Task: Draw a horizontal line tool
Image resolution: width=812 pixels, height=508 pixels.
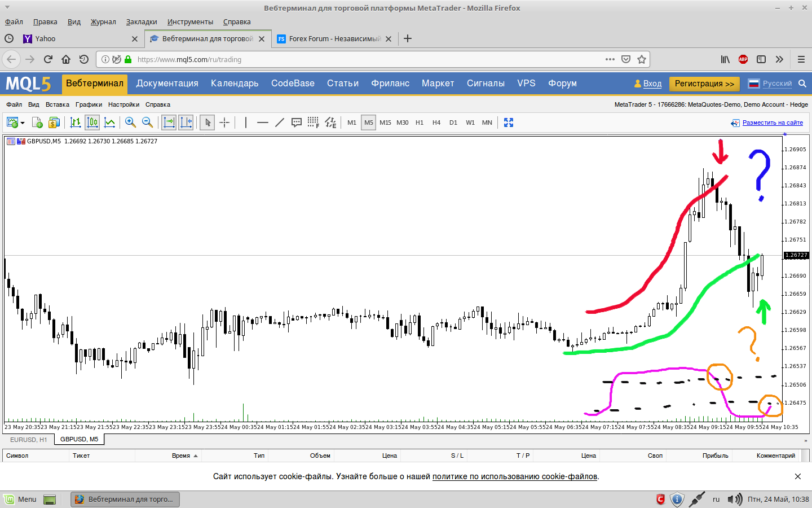Action: tap(263, 122)
